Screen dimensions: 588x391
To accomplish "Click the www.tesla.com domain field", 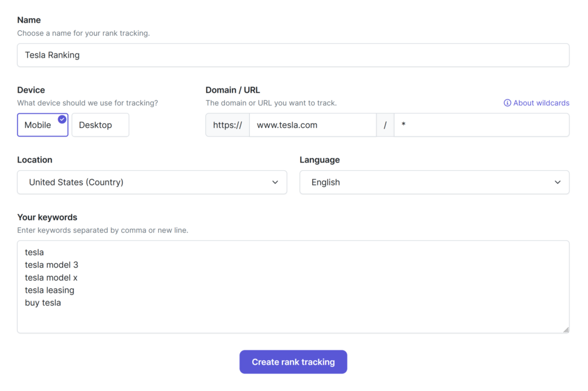I will 313,125.
